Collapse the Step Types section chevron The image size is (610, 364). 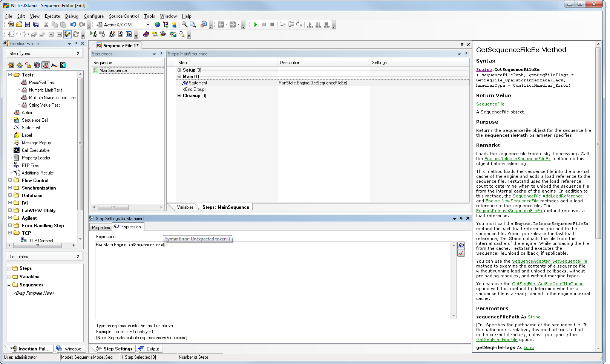(x=78, y=53)
